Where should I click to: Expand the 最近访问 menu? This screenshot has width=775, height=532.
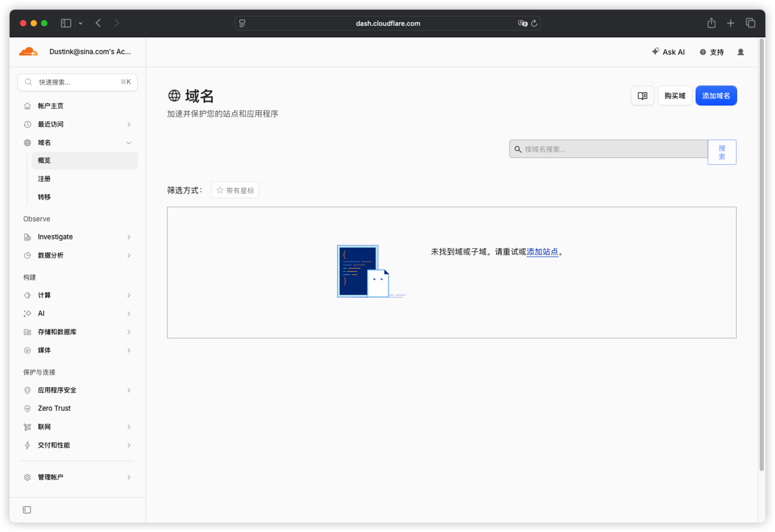click(x=78, y=124)
